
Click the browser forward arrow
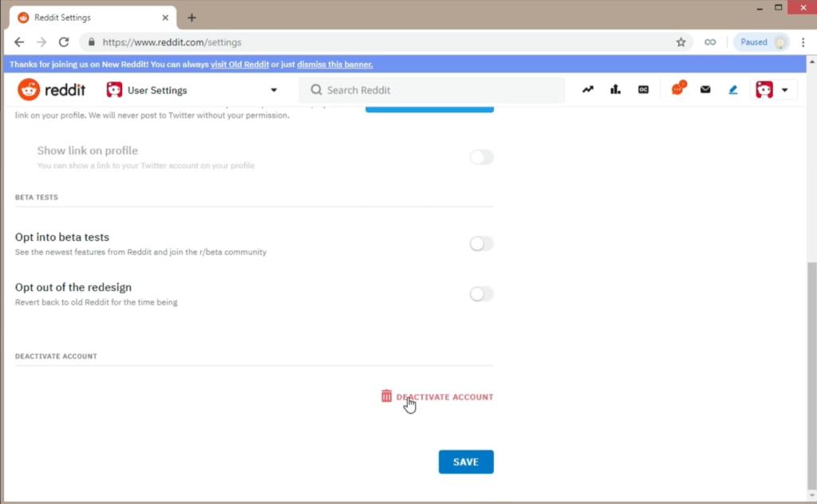(x=41, y=42)
